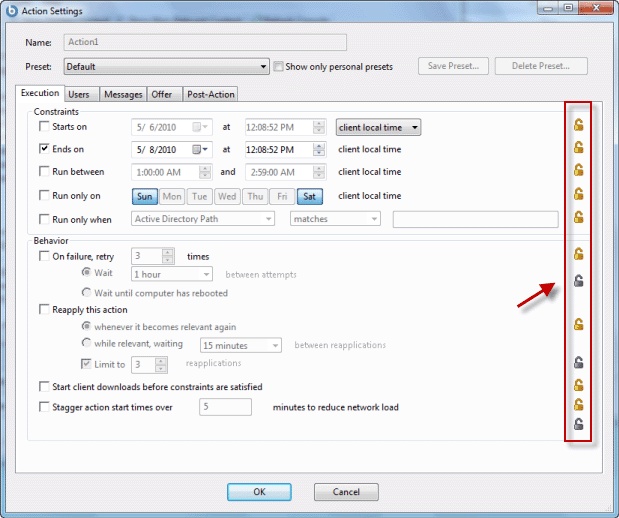The width and height of the screenshot is (619, 518).
Task: Select the Wait radio button
Action: pos(86,272)
